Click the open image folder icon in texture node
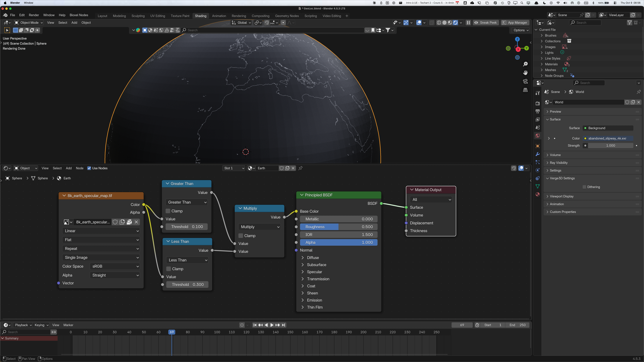 tap(129, 222)
